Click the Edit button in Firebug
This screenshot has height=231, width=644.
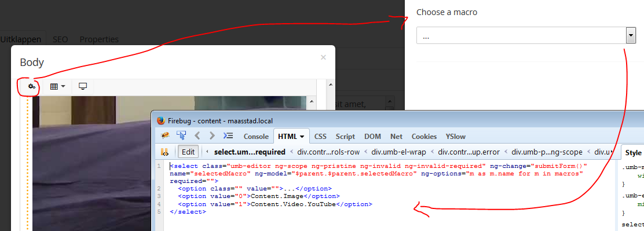tap(188, 152)
